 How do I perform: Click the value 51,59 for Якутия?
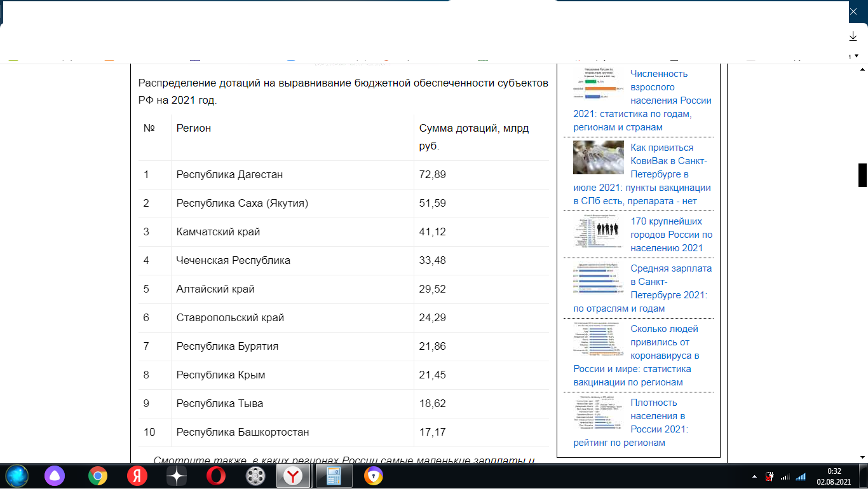point(433,203)
